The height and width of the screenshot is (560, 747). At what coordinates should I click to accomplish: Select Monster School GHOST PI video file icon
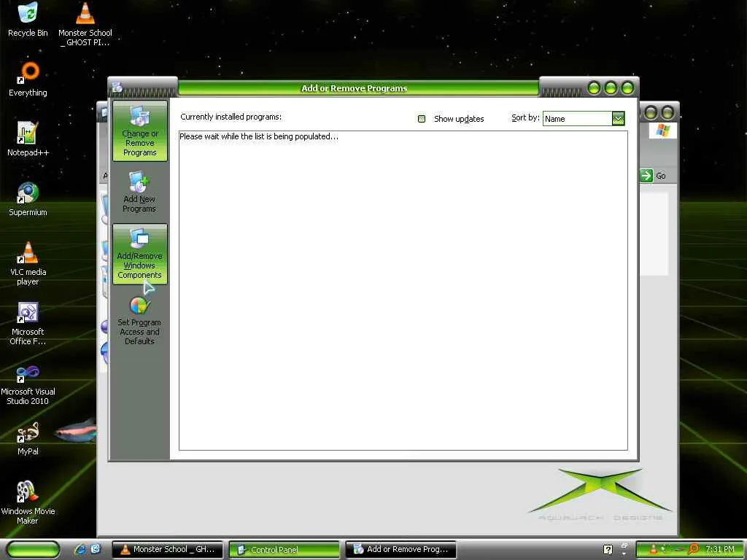85,24
